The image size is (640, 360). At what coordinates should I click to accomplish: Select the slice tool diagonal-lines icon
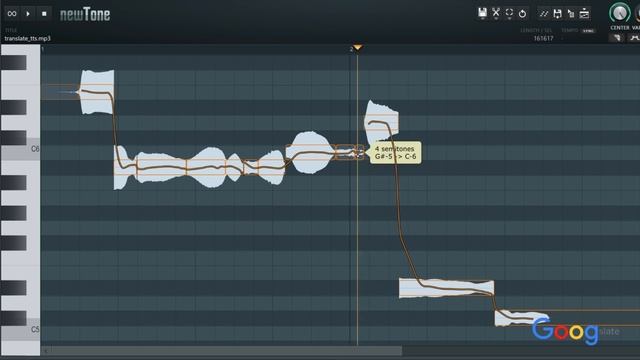[544, 13]
